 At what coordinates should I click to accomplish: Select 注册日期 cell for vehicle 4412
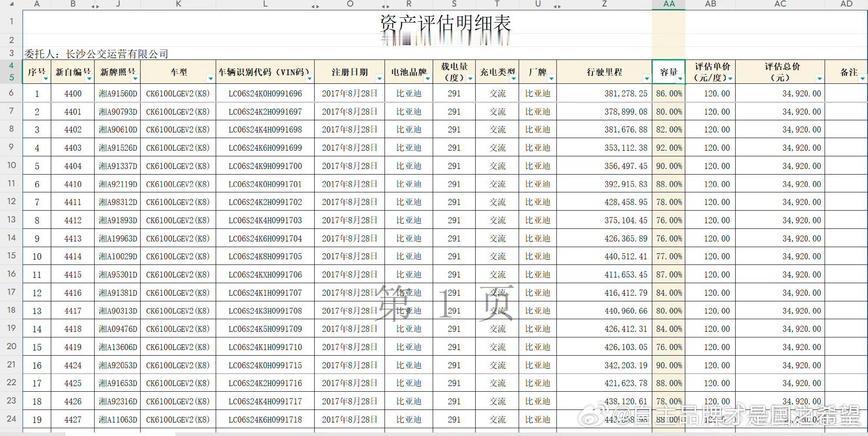click(349, 220)
